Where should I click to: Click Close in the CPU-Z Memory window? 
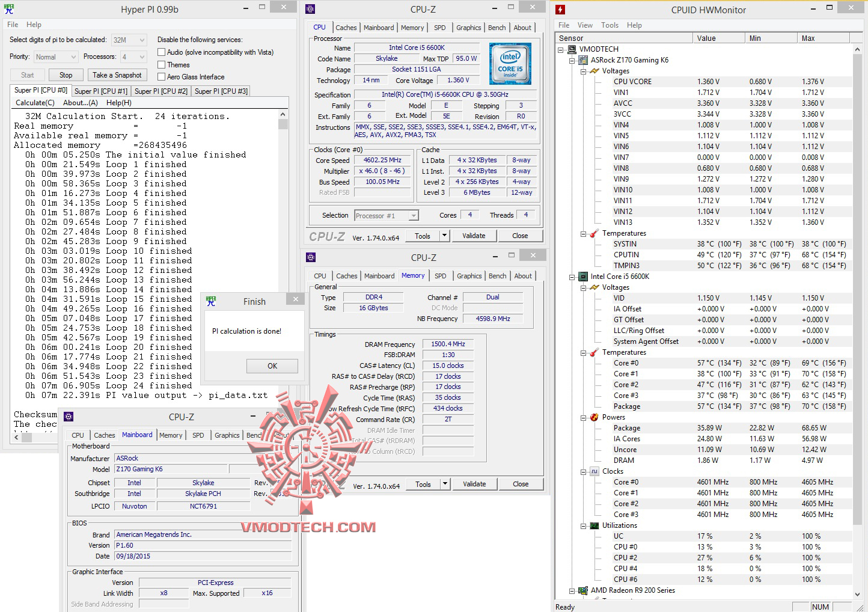[x=521, y=484]
